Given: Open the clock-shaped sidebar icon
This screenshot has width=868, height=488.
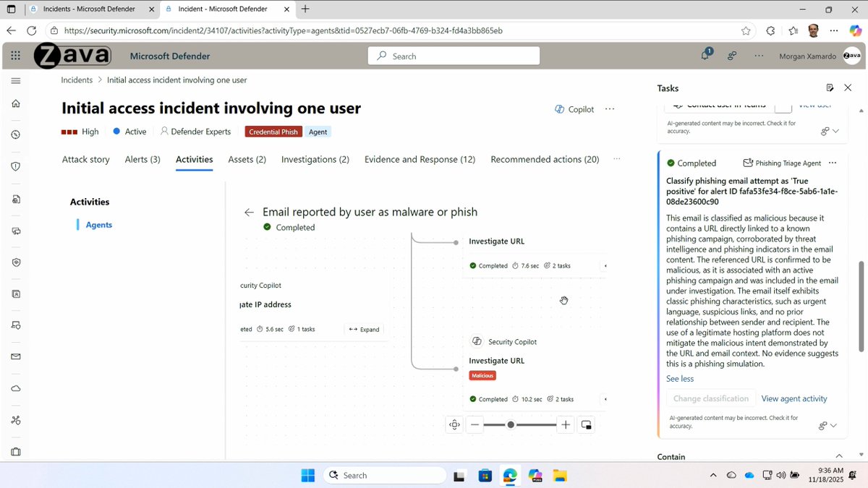Looking at the screenshot, I should coord(16,134).
